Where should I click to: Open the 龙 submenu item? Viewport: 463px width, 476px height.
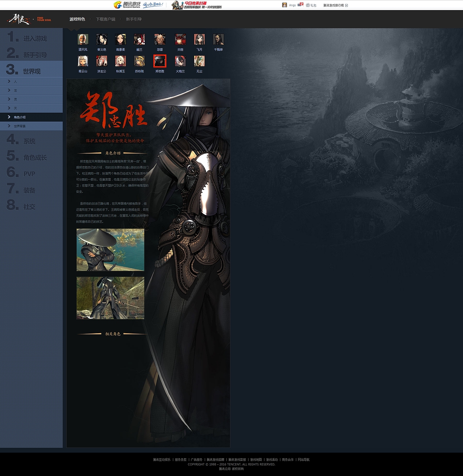click(x=31, y=90)
